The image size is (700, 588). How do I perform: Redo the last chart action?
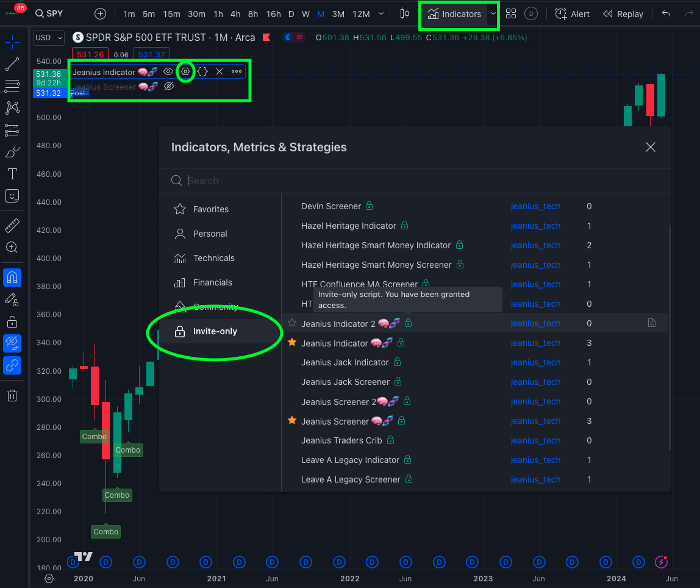689,14
